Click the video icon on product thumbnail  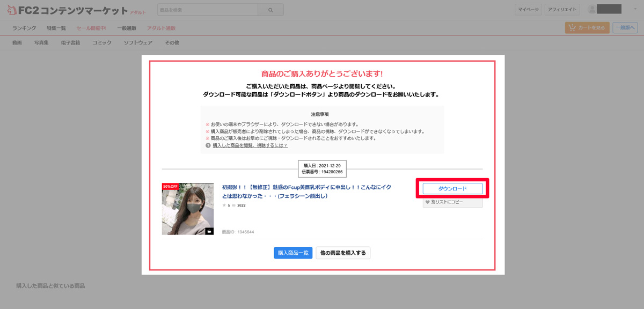point(209,231)
